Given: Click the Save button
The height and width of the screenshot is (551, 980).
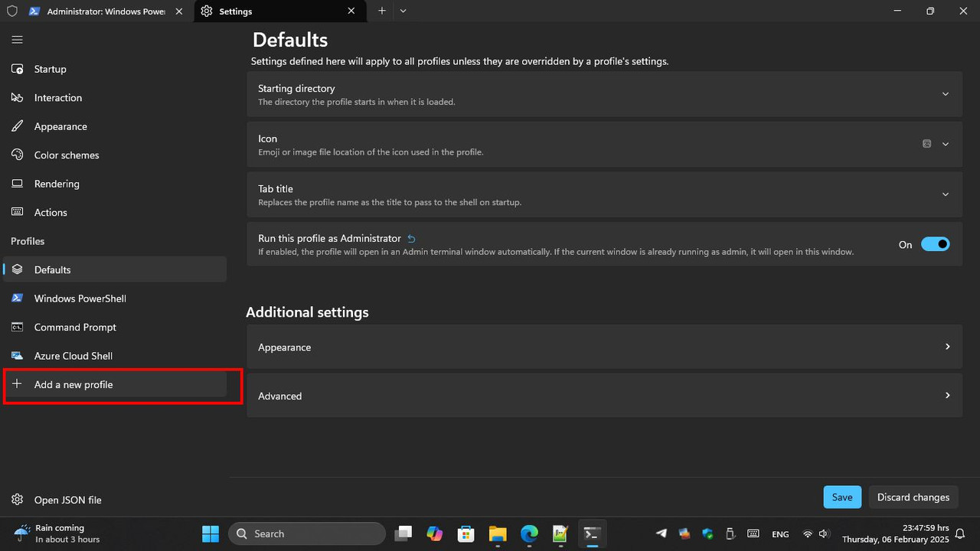Looking at the screenshot, I should 842,497.
